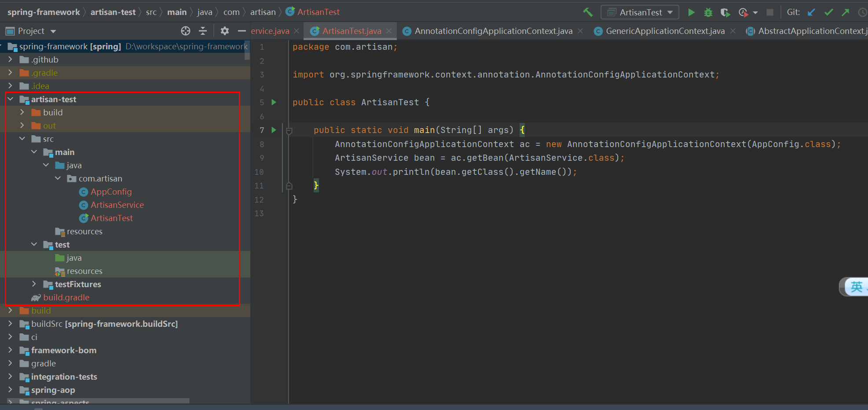The height and width of the screenshot is (410, 868).
Task: Click fold end marker at line 11
Action: pos(289,186)
